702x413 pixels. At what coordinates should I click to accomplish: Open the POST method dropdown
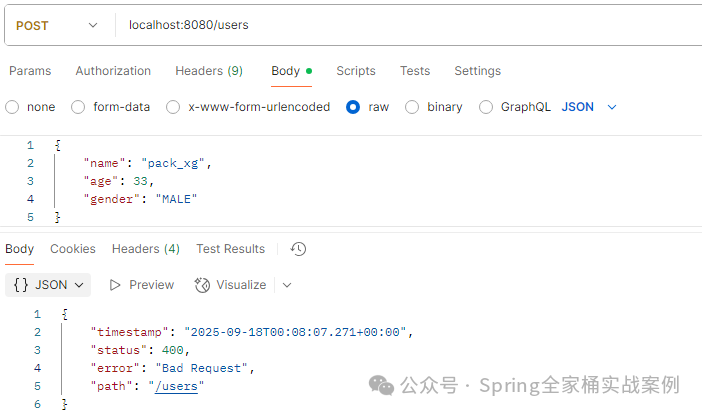click(56, 26)
